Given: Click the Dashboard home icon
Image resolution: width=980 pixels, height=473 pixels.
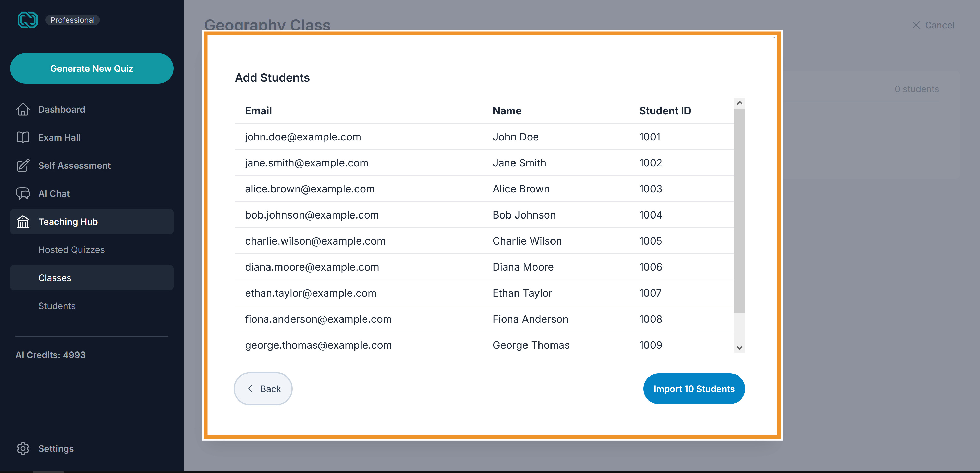Looking at the screenshot, I should [x=23, y=109].
